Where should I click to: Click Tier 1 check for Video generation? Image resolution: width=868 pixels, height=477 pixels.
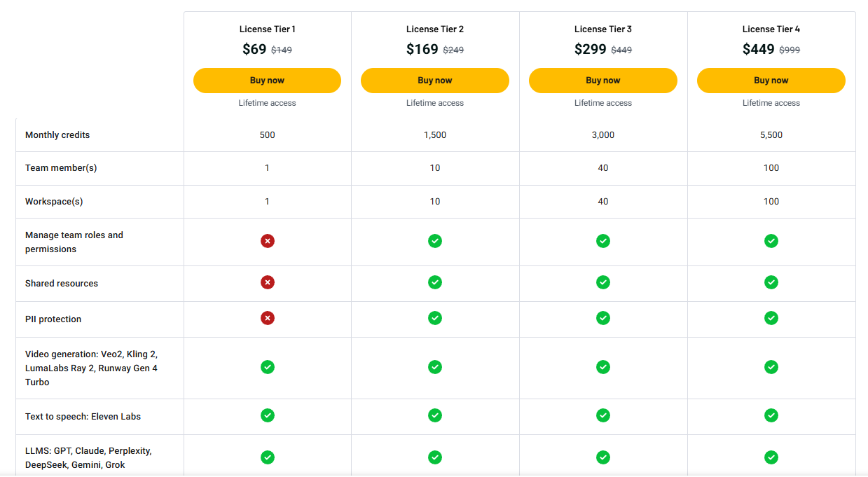(x=268, y=367)
